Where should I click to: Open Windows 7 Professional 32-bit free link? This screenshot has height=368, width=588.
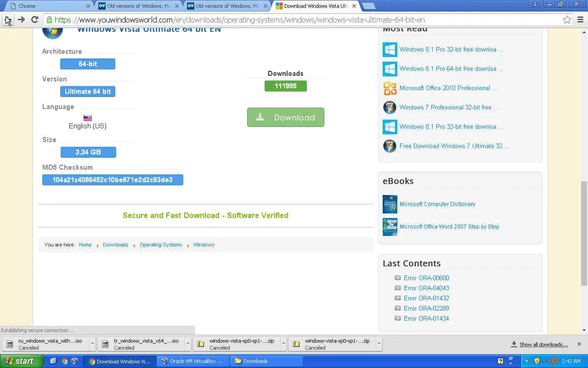(449, 108)
